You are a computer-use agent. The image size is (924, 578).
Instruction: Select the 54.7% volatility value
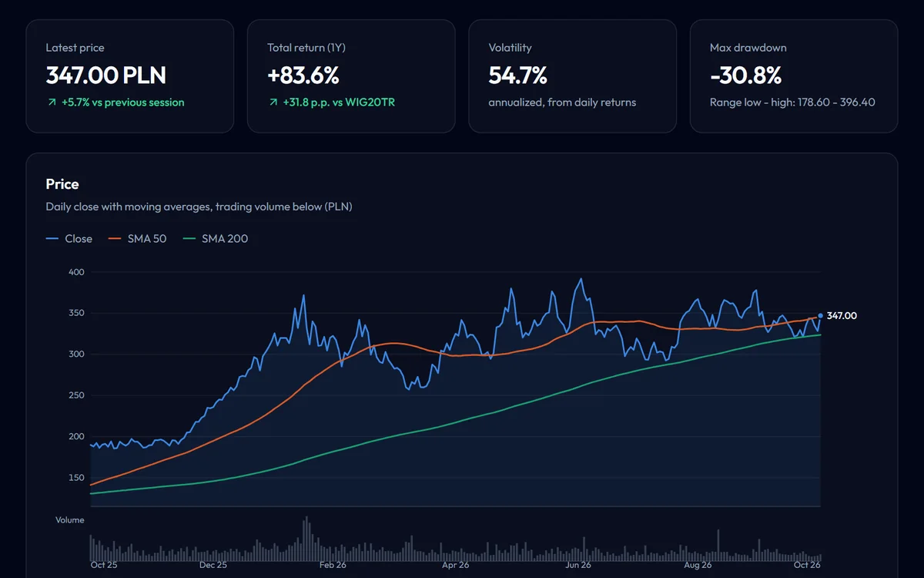[x=518, y=76]
